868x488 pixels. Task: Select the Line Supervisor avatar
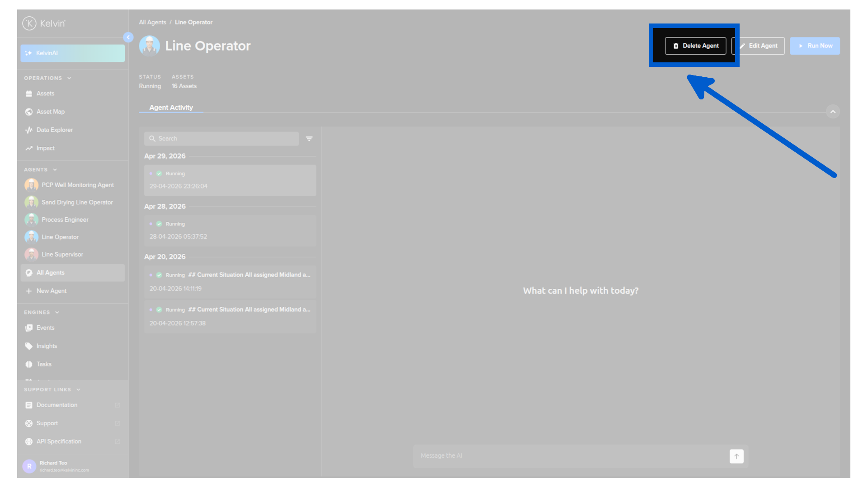click(x=31, y=254)
